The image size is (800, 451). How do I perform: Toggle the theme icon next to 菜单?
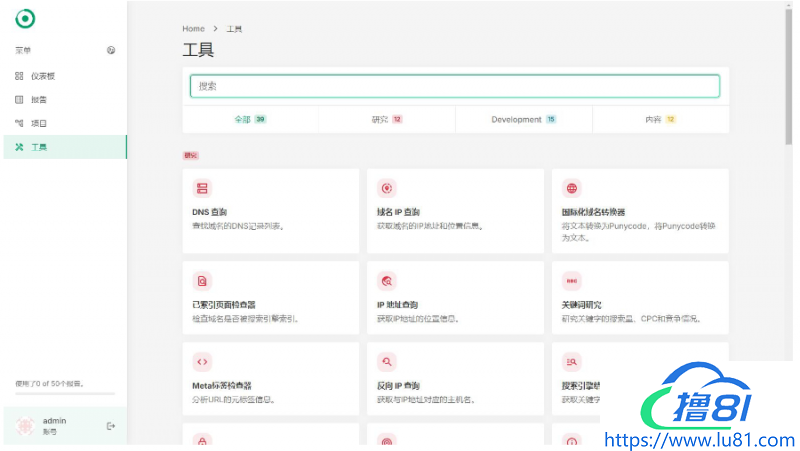[x=111, y=50]
